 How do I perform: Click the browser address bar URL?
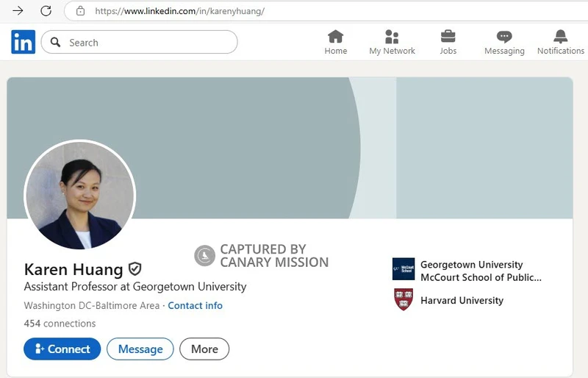click(179, 11)
